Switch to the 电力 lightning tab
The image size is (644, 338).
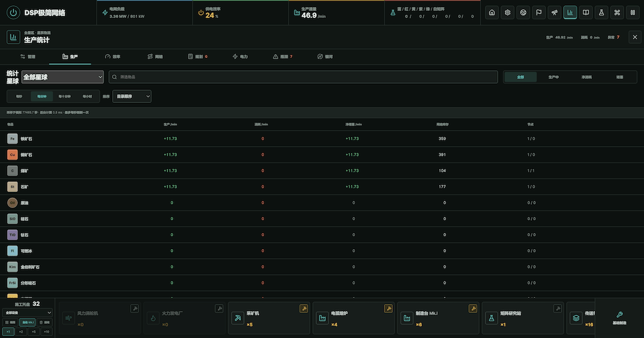(x=240, y=57)
